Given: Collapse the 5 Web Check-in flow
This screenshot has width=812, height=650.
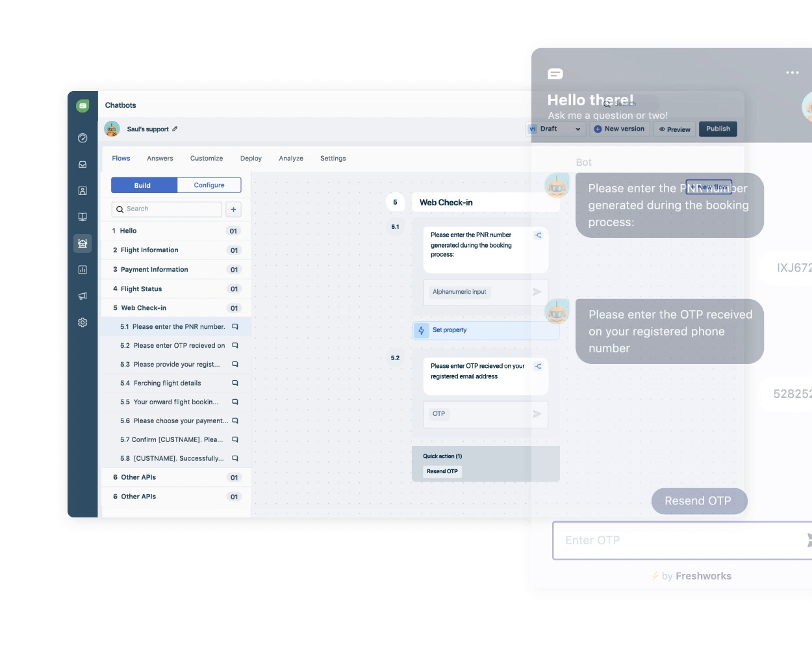Looking at the screenshot, I should (x=176, y=308).
